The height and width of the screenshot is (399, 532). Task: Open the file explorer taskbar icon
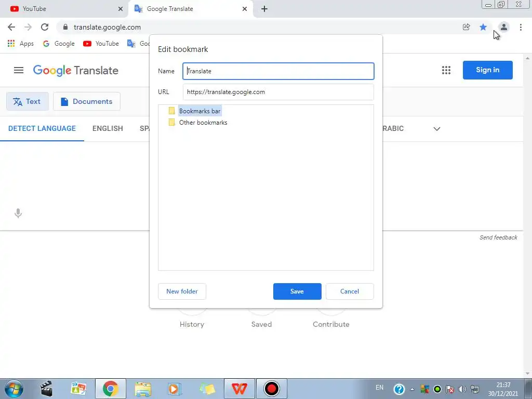click(143, 389)
